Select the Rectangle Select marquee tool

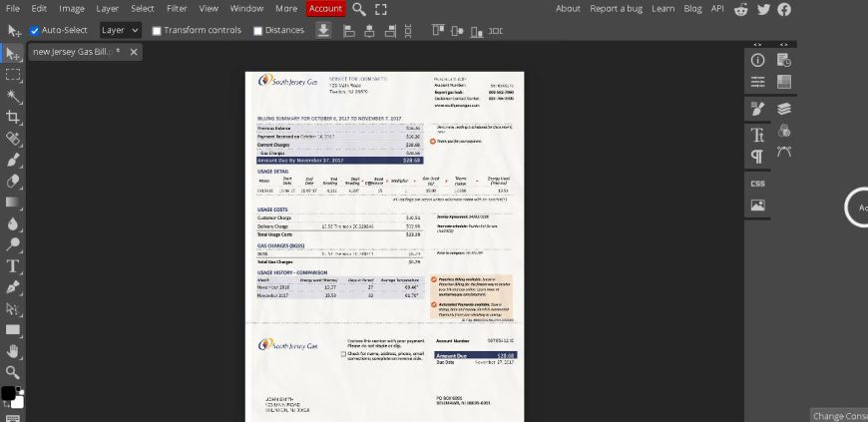coord(13,75)
